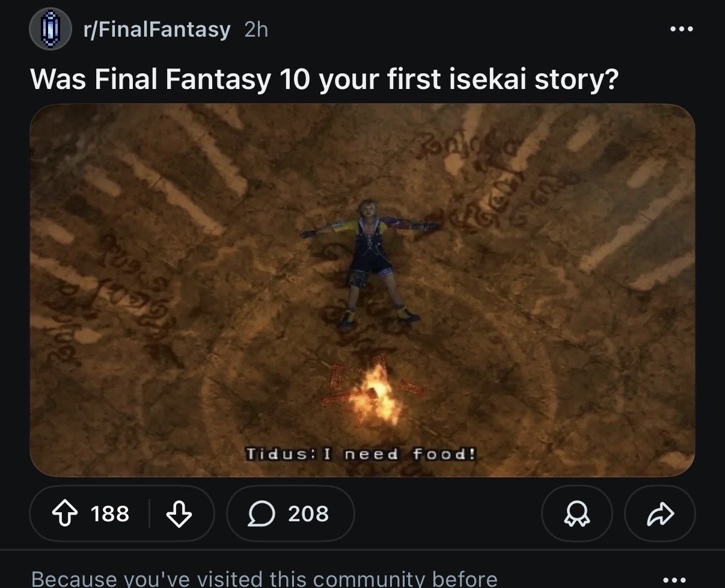Click Tidus lying in the screenshot
Image resolution: width=725 pixels, height=588 pixels.
coord(370,259)
